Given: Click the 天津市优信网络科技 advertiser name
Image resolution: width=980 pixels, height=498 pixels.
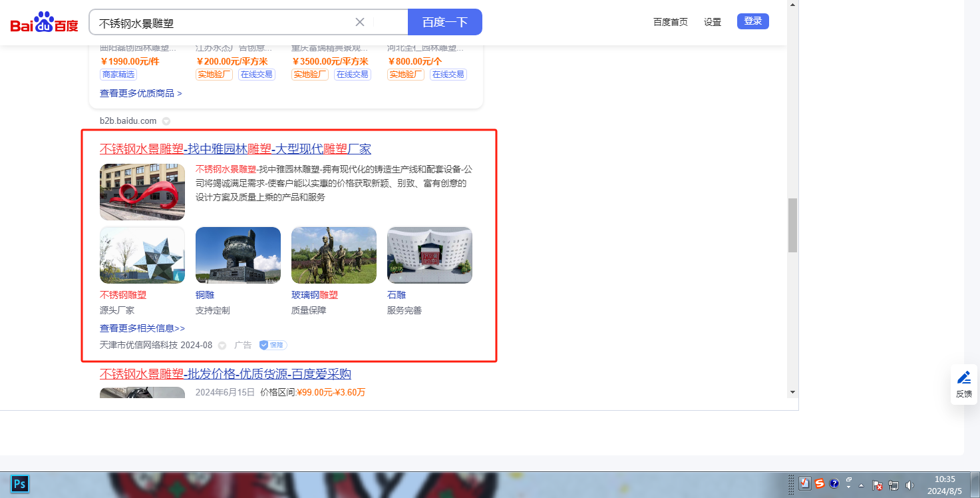Looking at the screenshot, I should (138, 345).
